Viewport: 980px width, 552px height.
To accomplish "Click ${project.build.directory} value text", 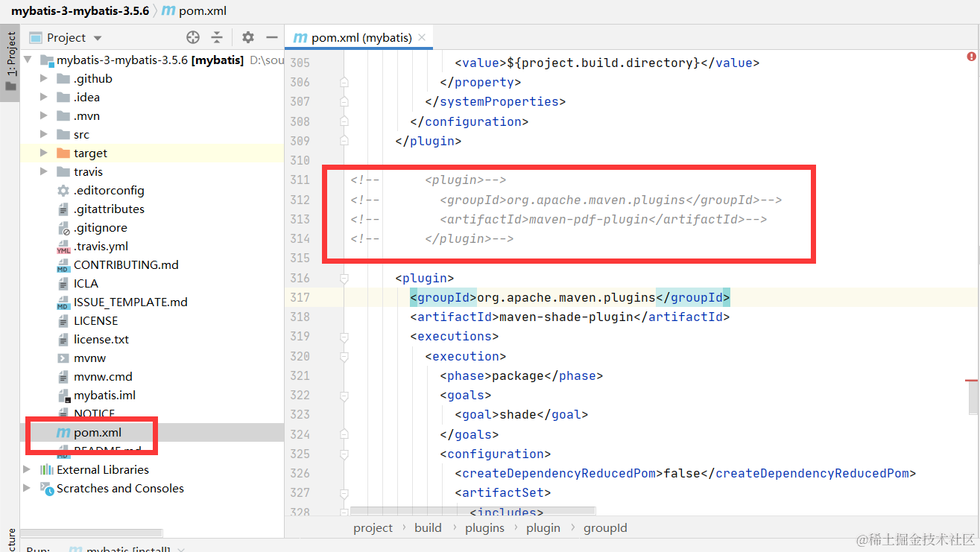I will click(x=604, y=63).
